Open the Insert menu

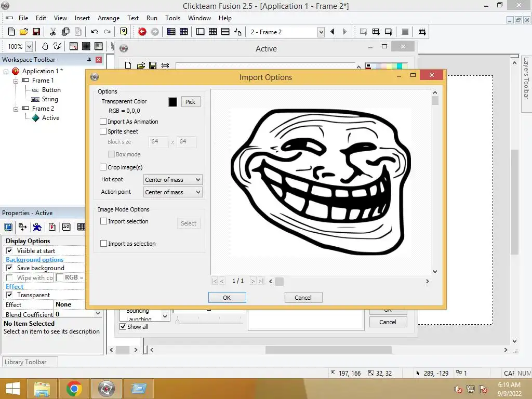[x=82, y=18]
